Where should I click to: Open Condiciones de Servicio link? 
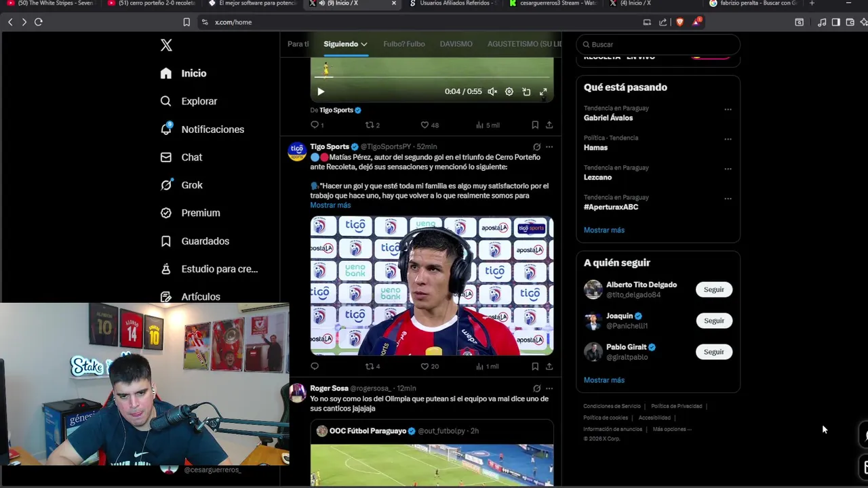click(x=612, y=406)
